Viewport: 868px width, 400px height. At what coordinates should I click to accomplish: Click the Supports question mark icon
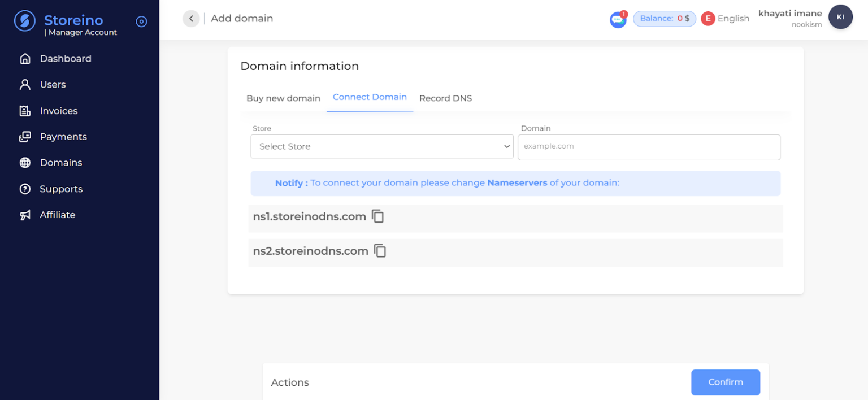25,189
